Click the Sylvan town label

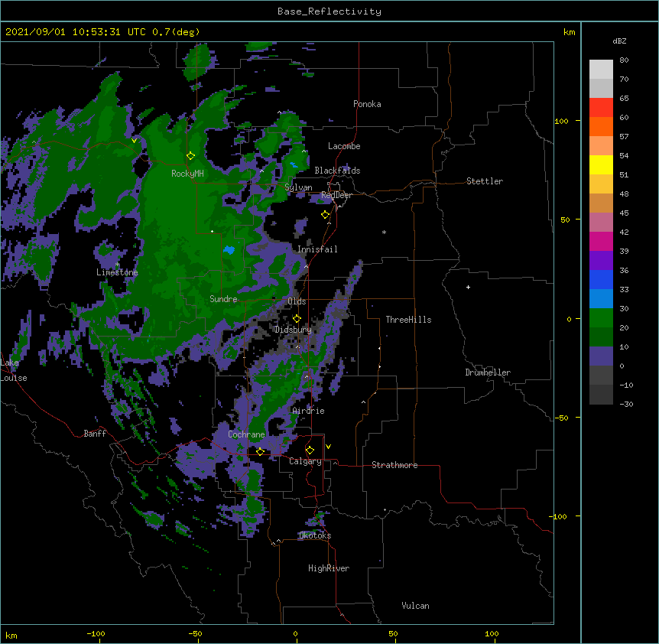click(x=298, y=187)
